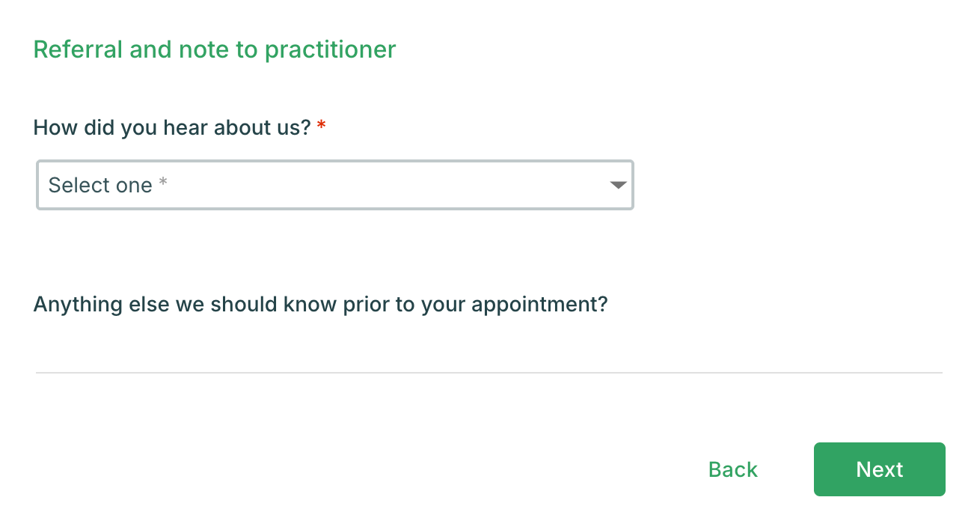This screenshot has height=518, width=980.
Task: Select the word "practitioner" in the heading
Action: (330, 49)
